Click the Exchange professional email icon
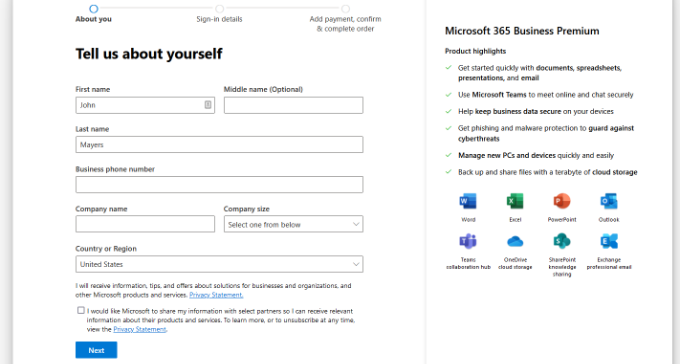Screen dimensions: 680x364 click(x=609, y=241)
